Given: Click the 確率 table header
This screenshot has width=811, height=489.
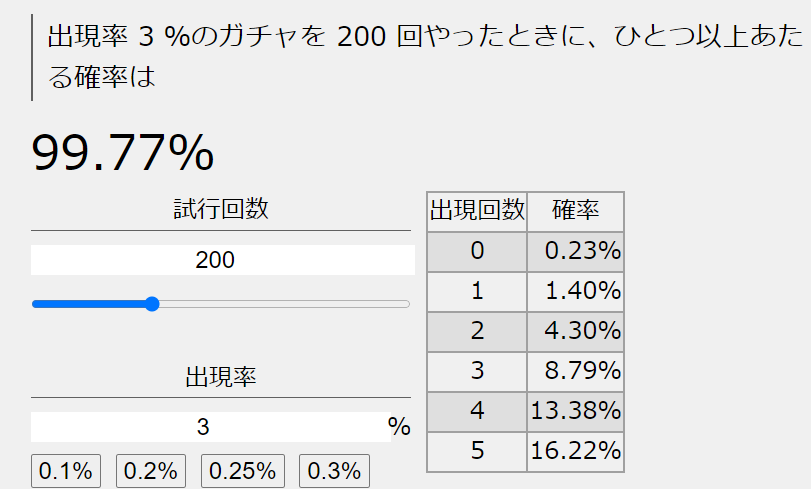Looking at the screenshot, I should [x=575, y=211].
